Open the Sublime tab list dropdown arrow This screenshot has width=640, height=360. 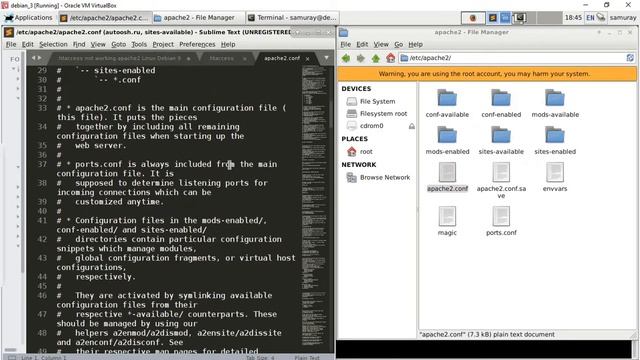326,58
